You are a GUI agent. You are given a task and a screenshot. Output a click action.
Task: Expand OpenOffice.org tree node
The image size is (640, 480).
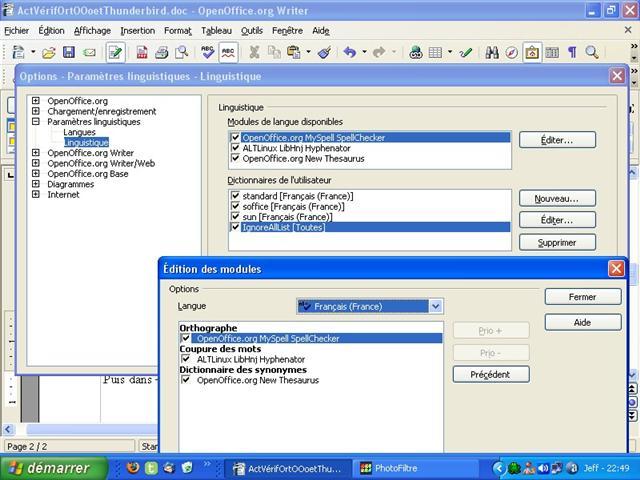tap(36, 100)
